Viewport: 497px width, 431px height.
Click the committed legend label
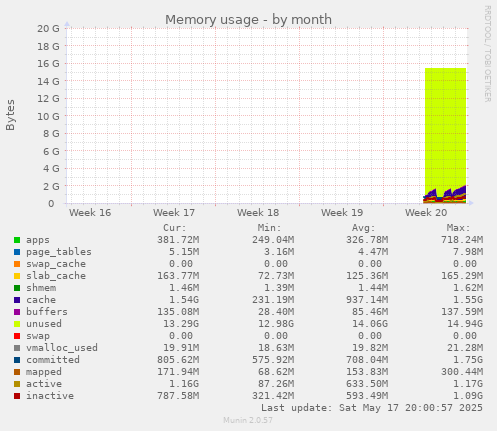(53, 360)
